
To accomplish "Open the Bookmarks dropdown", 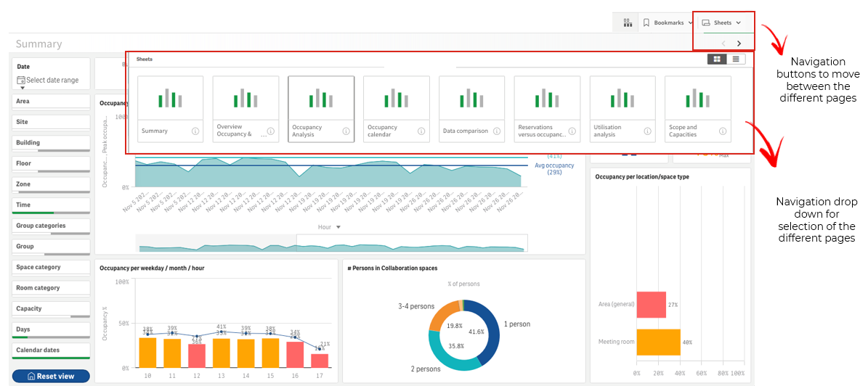I will (668, 22).
